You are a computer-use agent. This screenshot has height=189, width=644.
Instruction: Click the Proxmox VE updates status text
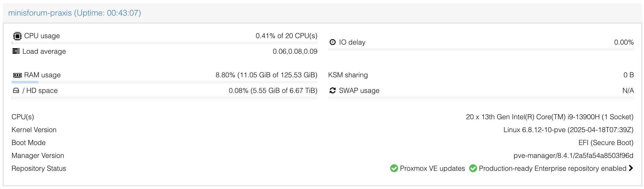[x=432, y=168]
